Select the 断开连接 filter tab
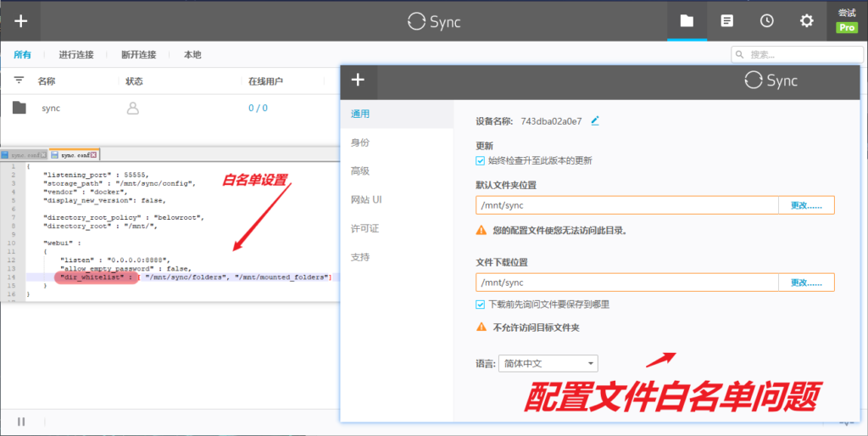Screen dimensions: 868x436 point(139,55)
